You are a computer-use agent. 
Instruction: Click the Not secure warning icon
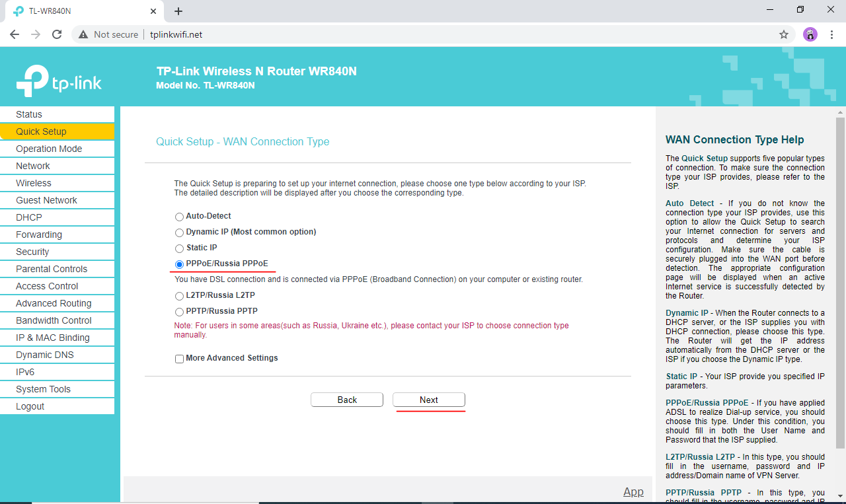coord(83,34)
